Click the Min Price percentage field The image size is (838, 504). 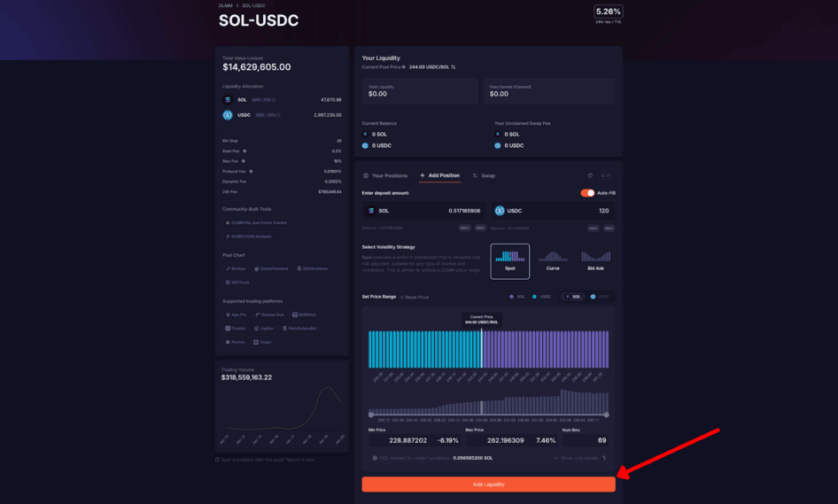(446, 440)
